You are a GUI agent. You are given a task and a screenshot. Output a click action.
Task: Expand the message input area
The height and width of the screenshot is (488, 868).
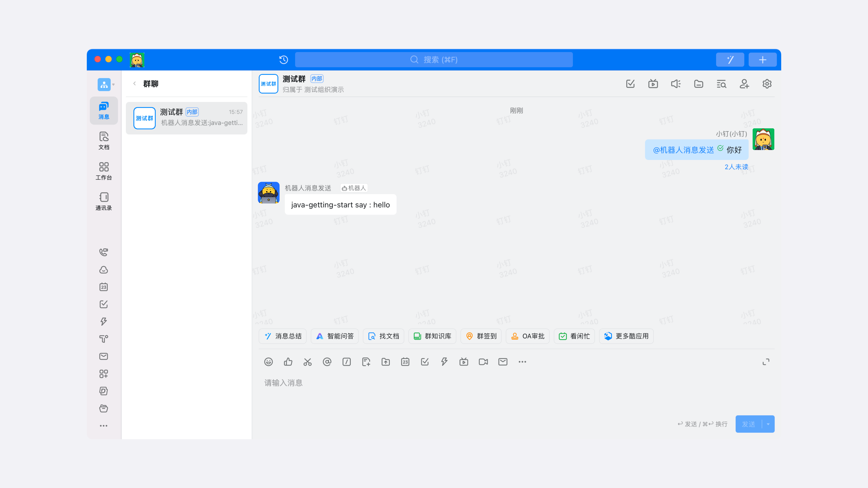766,362
